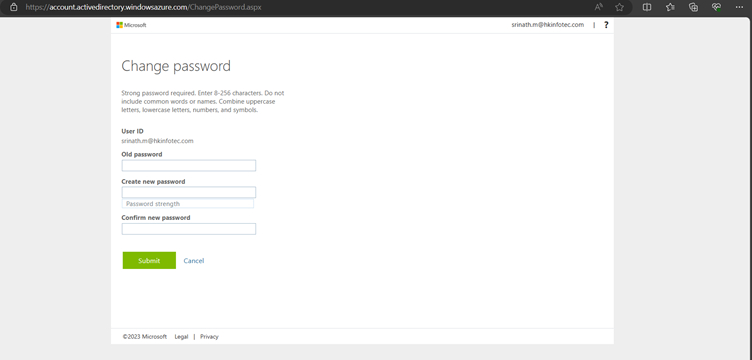Click the 'Create new password' label
Viewport: 752px width, 360px height.
pos(153,182)
